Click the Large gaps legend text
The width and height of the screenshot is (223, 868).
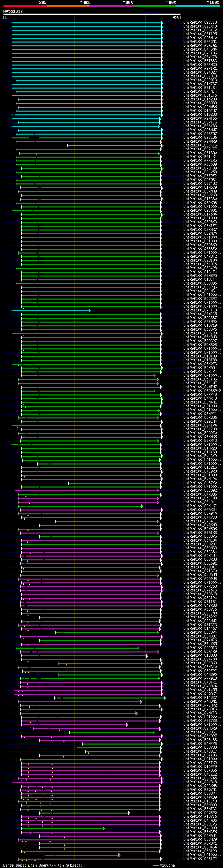(43, 866)
